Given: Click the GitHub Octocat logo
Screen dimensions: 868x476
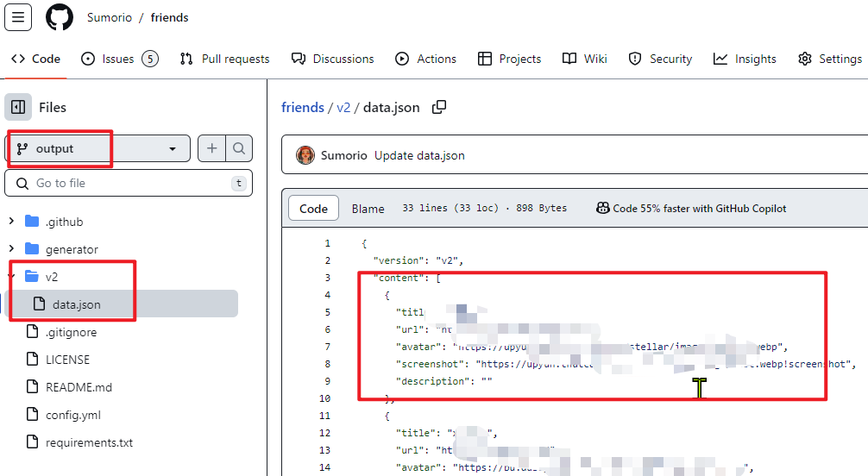Looking at the screenshot, I should tap(60, 17).
